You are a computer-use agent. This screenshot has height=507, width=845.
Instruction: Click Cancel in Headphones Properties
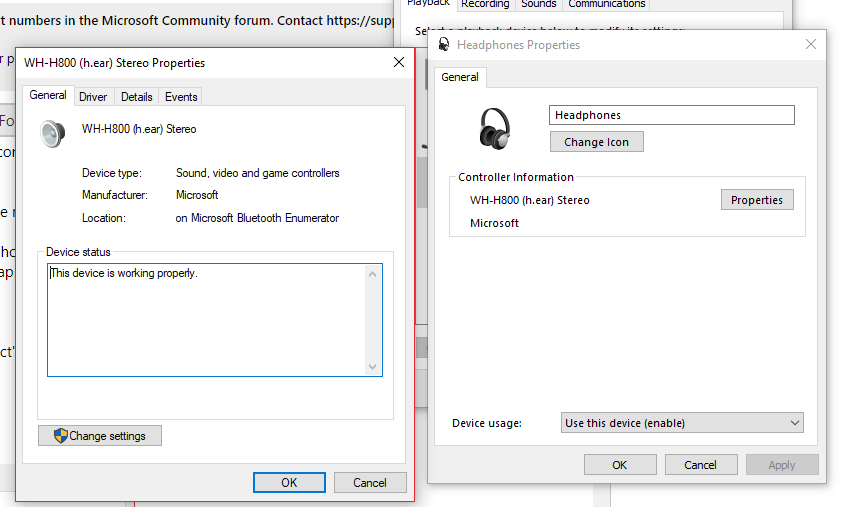click(701, 464)
